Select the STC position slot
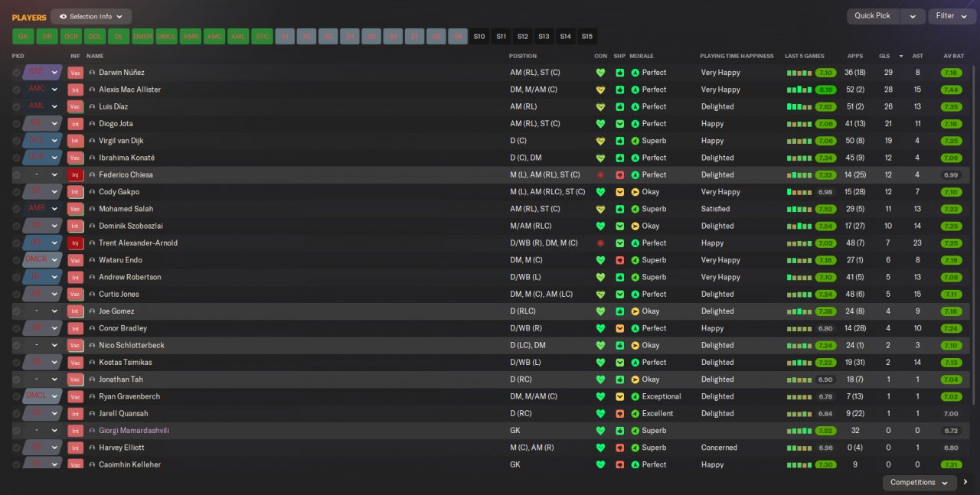This screenshot has width=980, height=495. [262, 36]
